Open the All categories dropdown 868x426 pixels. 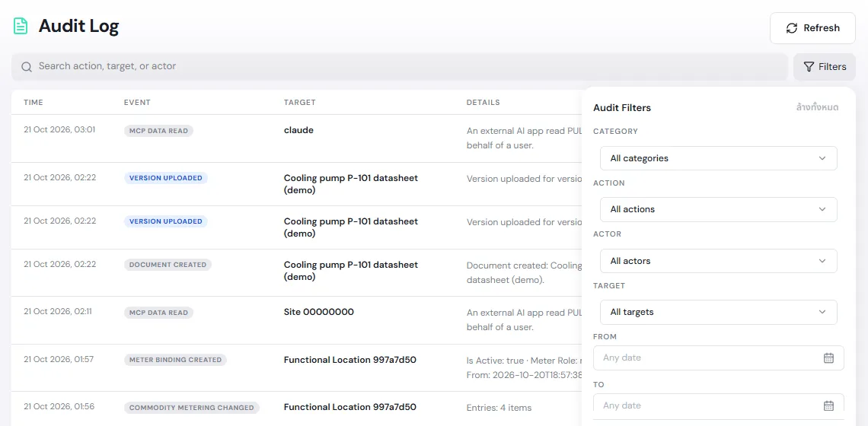[718, 158]
